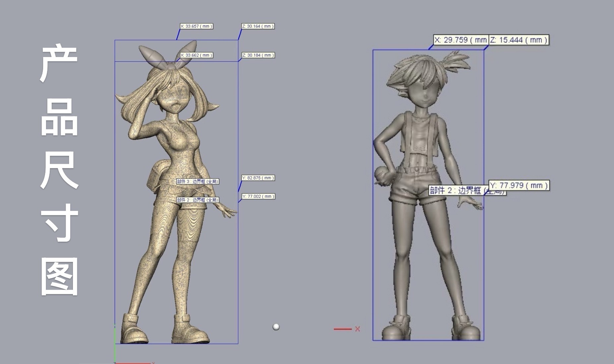Image resolution: width=614 pixels, height=364 pixels.
Task: Click the white sphere origin marker
Action: [x=276, y=327]
